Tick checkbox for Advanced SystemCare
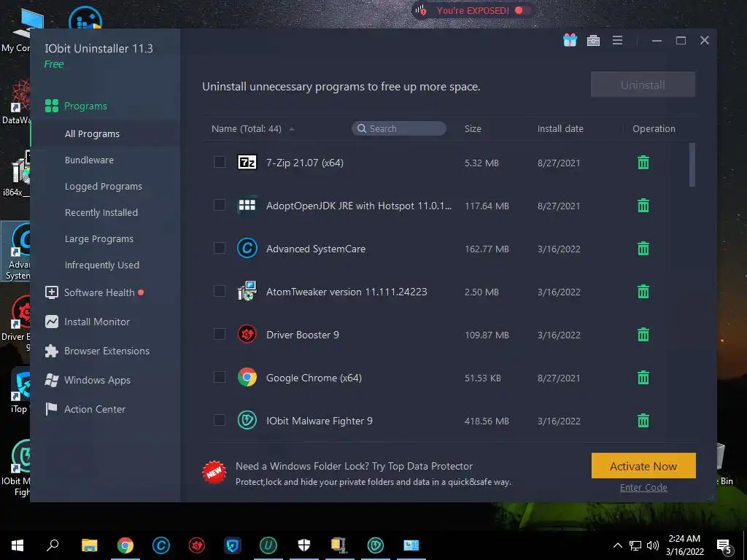Screen dimensions: 747x560 (220, 248)
